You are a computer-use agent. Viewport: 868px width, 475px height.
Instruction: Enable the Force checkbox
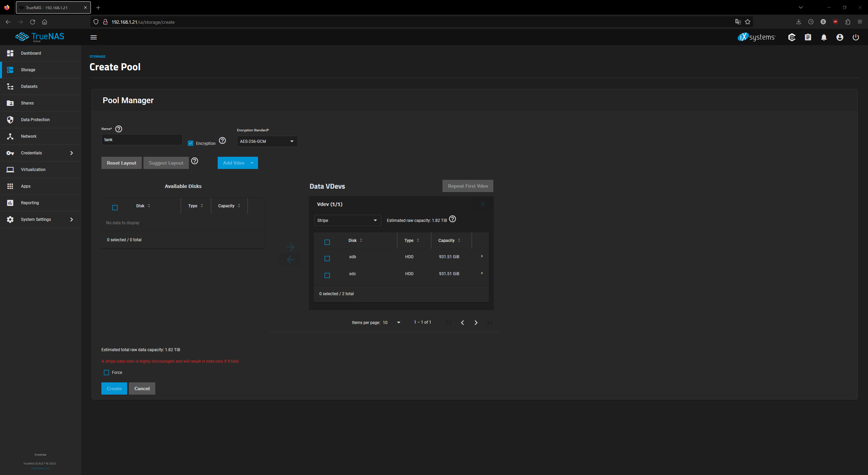click(106, 372)
